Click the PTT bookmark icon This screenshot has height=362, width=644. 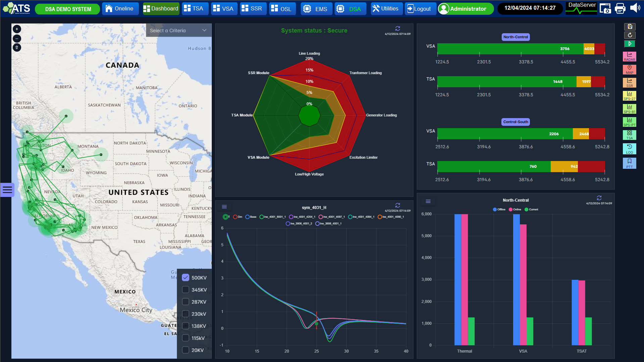pos(629,163)
